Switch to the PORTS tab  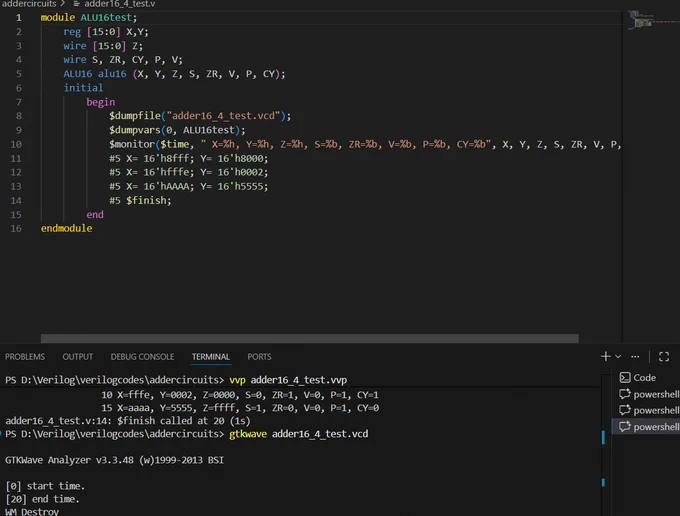coord(259,356)
